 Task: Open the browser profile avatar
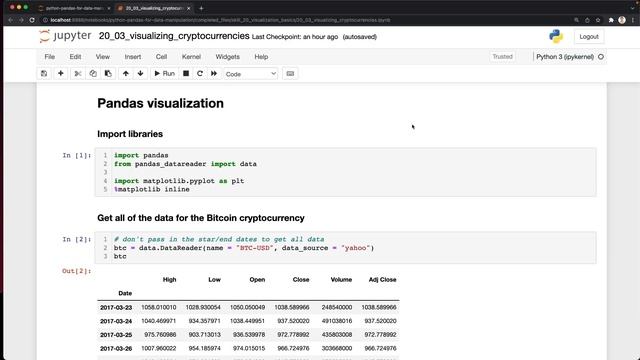pyautogui.click(x=622, y=20)
